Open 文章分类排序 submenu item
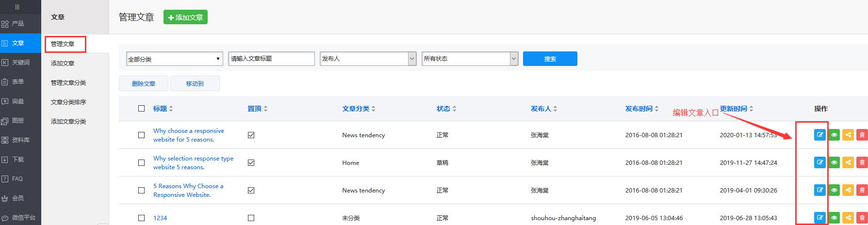The height and width of the screenshot is (225, 868). (x=68, y=102)
